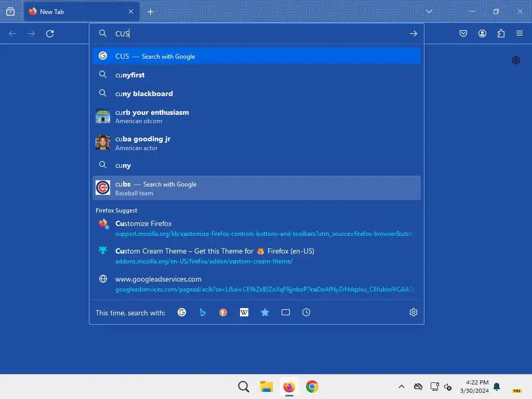Open www.googleadservices.com suggestion
Screen dimensions: 532x399
257,284
